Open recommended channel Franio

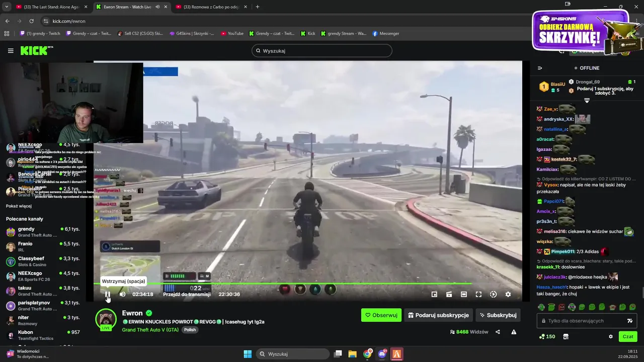43,246
